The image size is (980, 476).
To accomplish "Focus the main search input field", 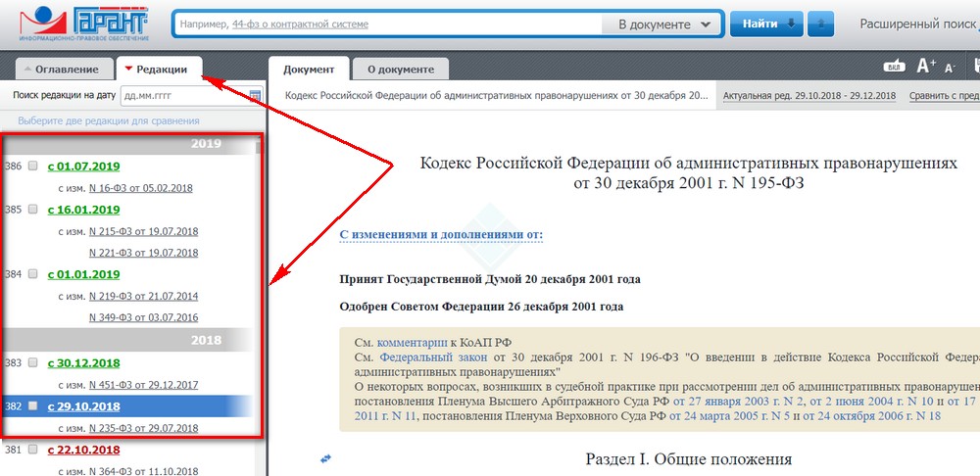I will point(387,24).
